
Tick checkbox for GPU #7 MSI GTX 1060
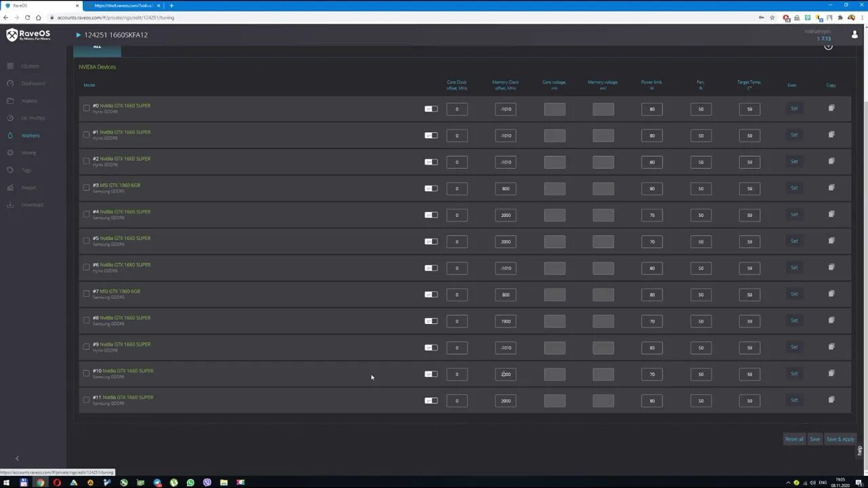(86, 293)
